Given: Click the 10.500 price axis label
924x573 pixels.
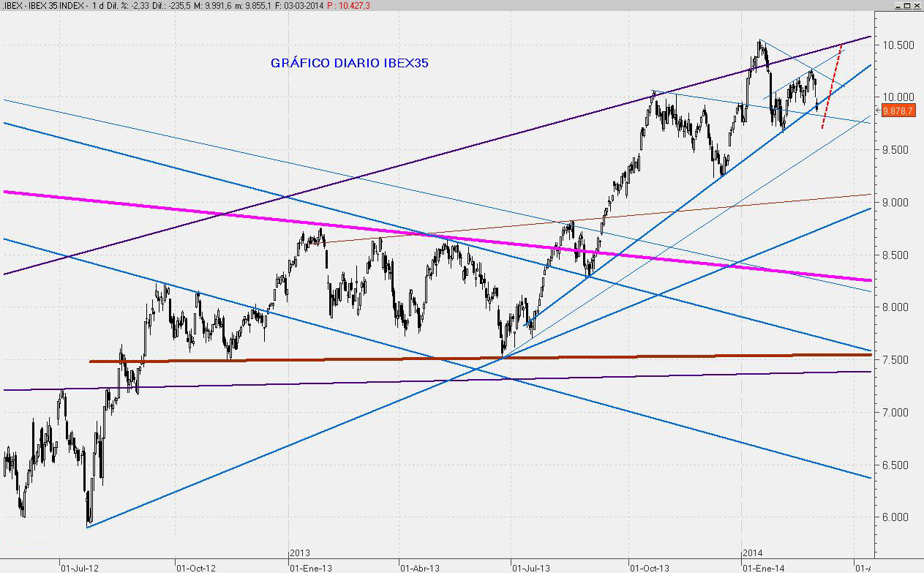Looking at the screenshot, I should pyautogui.click(x=898, y=45).
